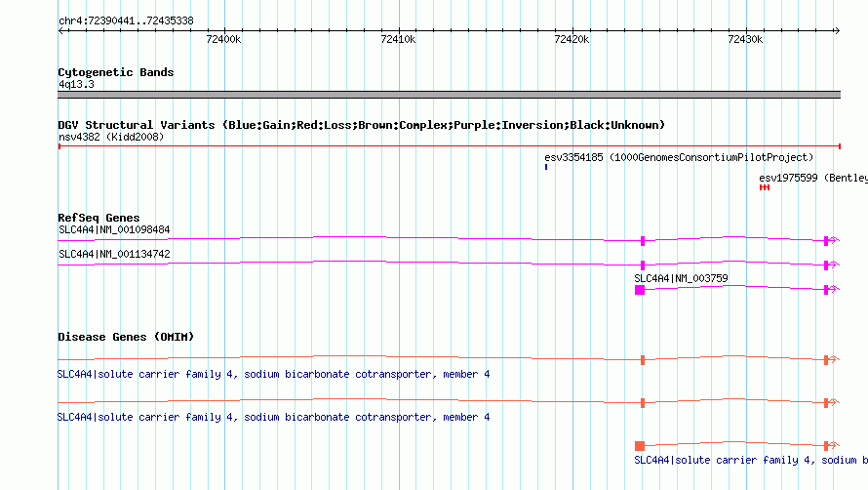868x490 pixels.
Task: Select the Cytogenetic Bands track title
Action: 116,72
